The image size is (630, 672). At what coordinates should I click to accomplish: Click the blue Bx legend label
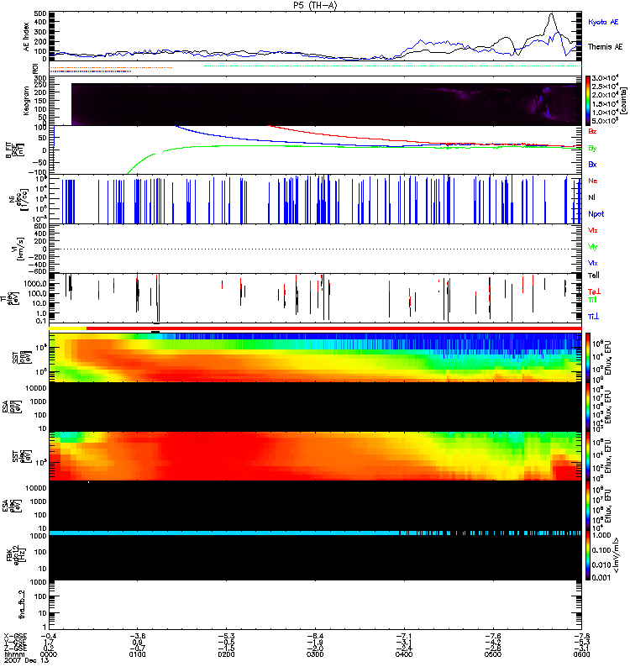[x=592, y=164]
